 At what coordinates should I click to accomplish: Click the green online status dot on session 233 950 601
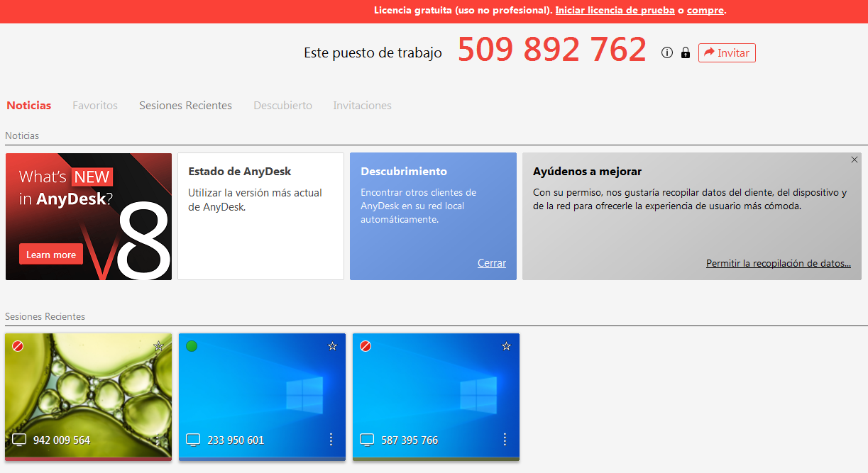point(192,346)
